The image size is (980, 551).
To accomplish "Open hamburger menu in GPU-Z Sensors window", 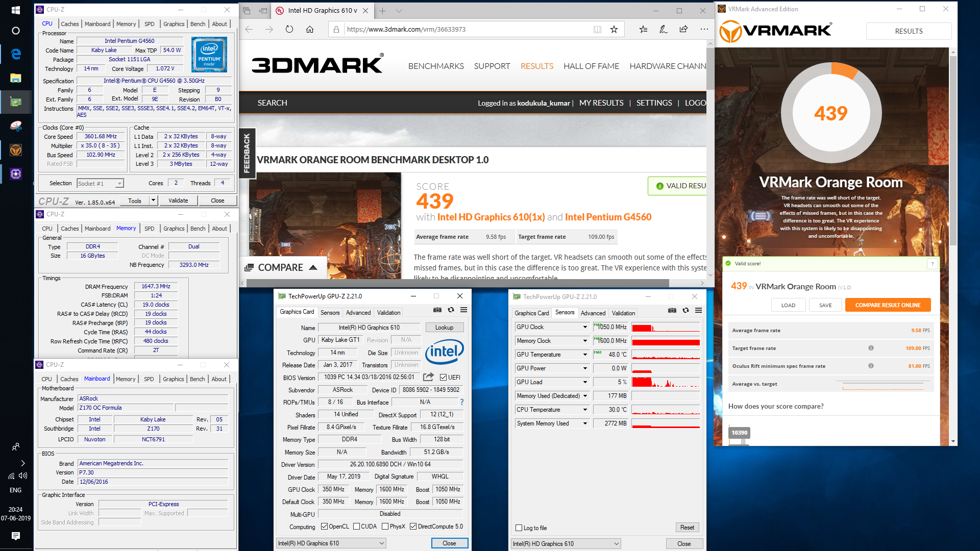I will coord(698,310).
